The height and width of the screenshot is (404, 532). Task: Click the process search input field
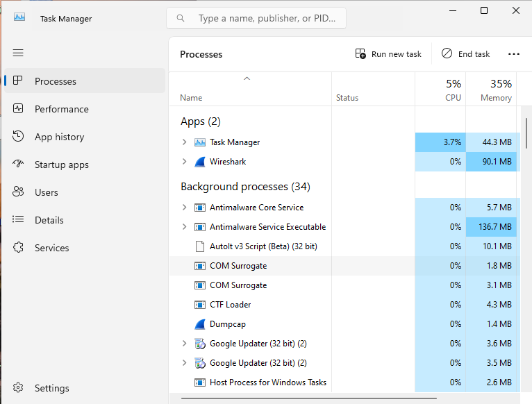coord(267,18)
